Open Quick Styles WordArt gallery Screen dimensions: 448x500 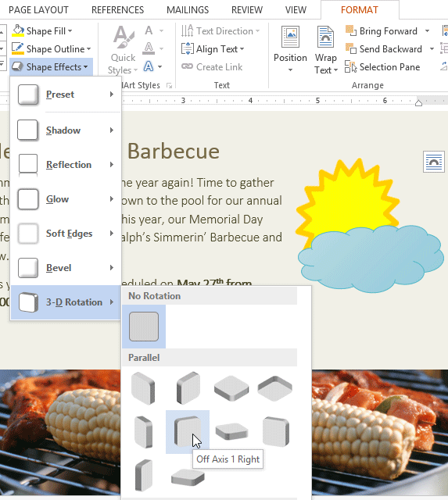point(123,50)
